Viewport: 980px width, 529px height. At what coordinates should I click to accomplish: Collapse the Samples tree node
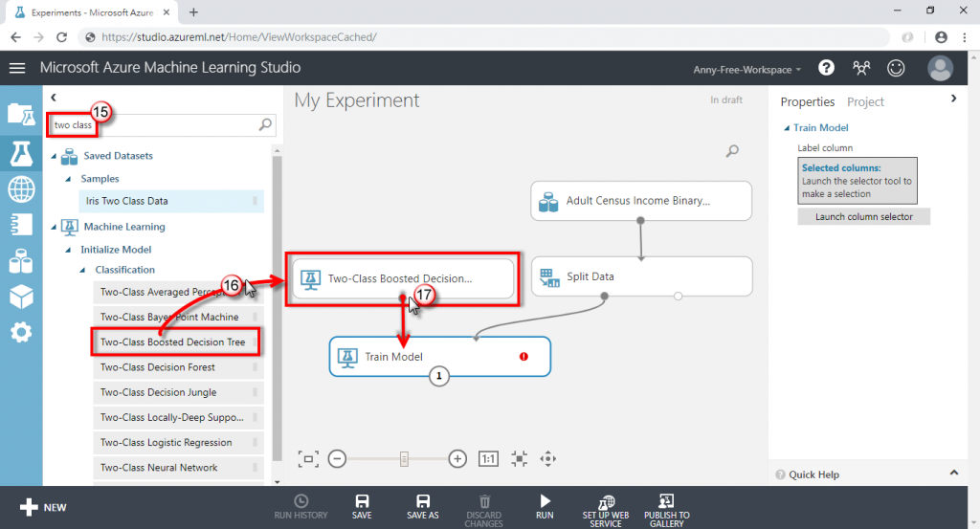point(68,179)
